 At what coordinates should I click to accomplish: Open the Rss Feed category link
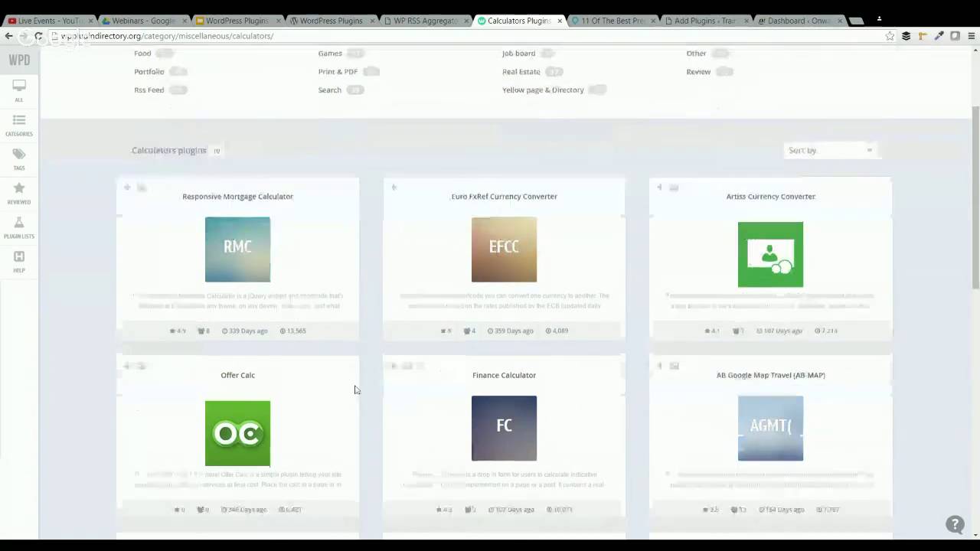(x=149, y=90)
